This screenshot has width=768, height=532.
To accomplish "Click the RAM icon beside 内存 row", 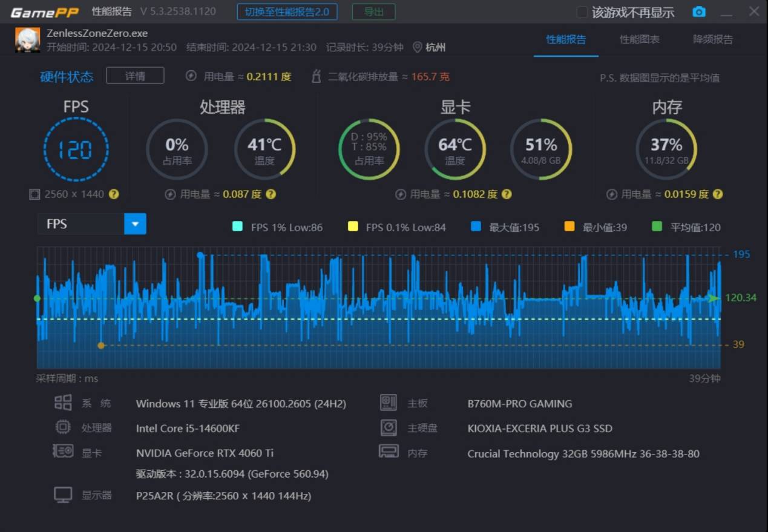I will pyautogui.click(x=389, y=451).
